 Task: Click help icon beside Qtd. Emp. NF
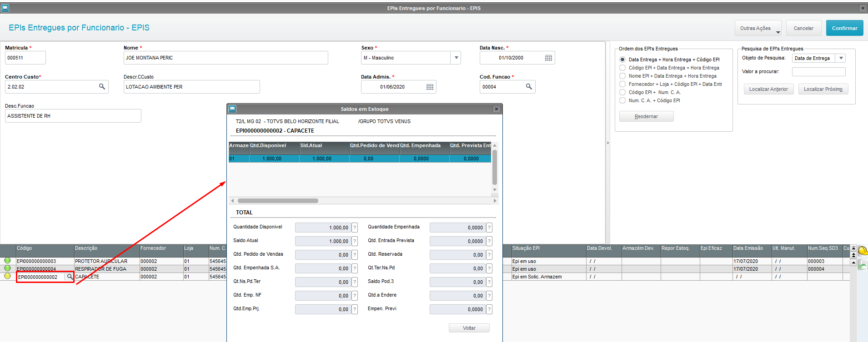(355, 296)
